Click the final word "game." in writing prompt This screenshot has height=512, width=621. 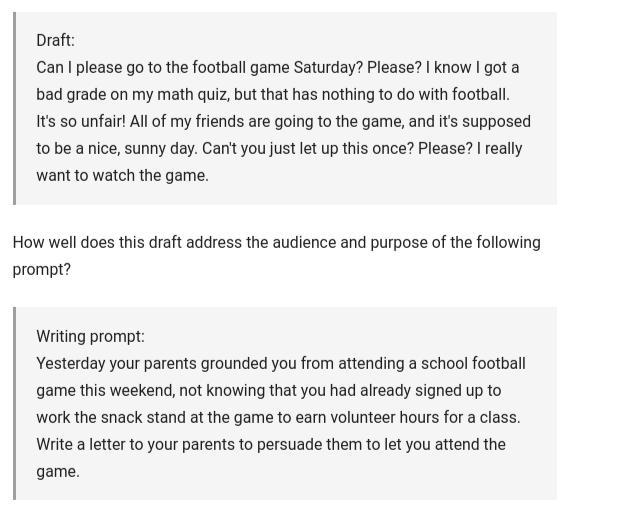tap(58, 472)
